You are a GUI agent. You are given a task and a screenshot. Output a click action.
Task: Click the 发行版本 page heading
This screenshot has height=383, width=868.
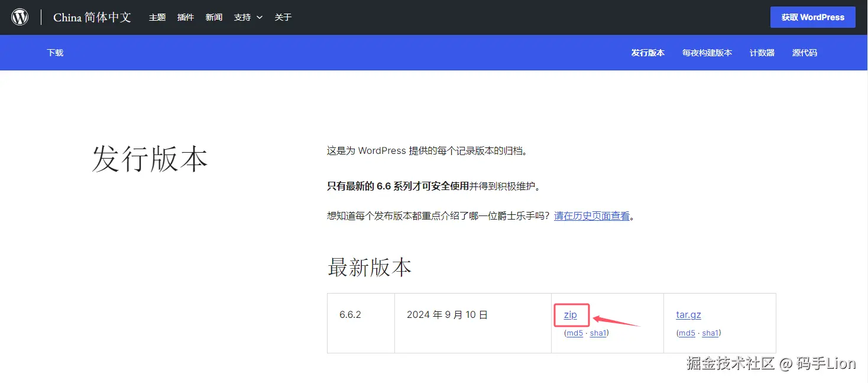tap(150, 159)
